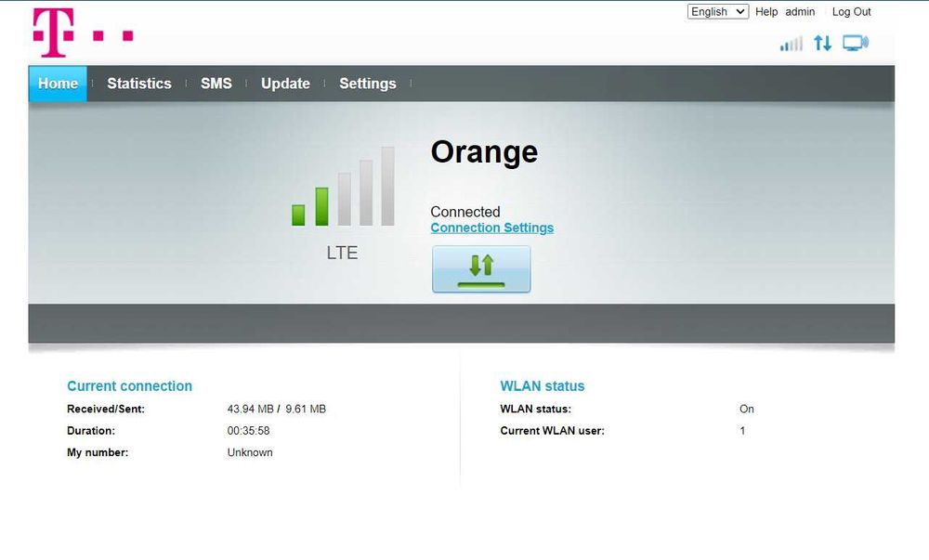
Task: Open the English language dropdown
Action: pyautogui.click(x=717, y=12)
